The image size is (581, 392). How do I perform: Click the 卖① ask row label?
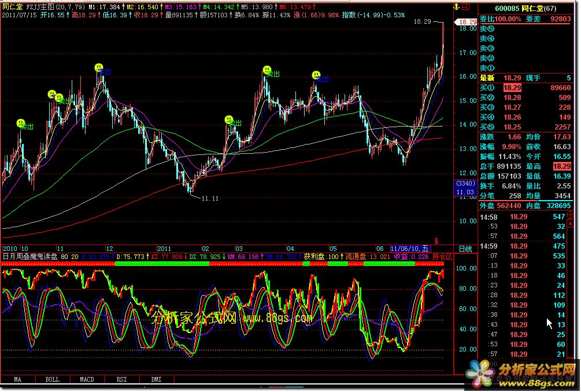[487, 68]
